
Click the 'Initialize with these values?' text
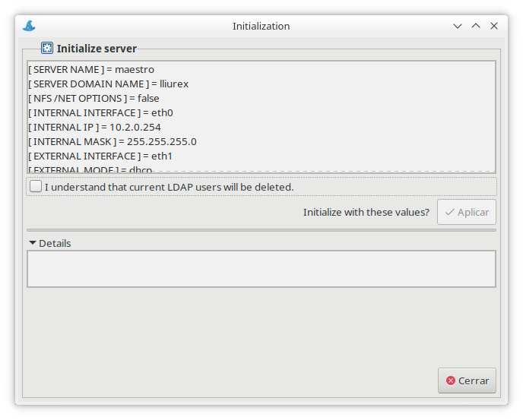tap(366, 212)
